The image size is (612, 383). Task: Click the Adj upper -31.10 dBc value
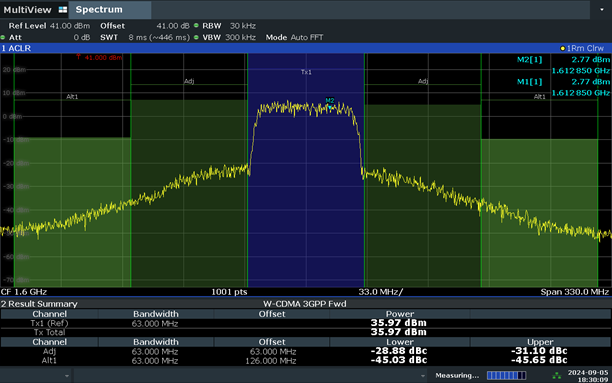tap(539, 351)
